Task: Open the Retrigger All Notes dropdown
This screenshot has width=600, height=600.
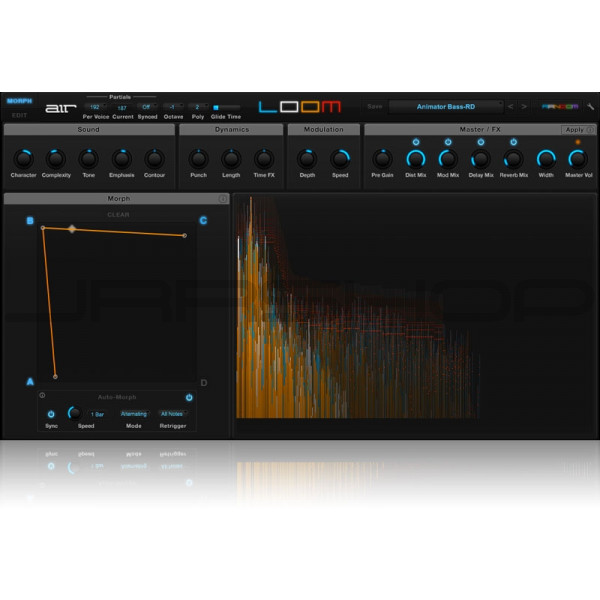Action: (173, 414)
